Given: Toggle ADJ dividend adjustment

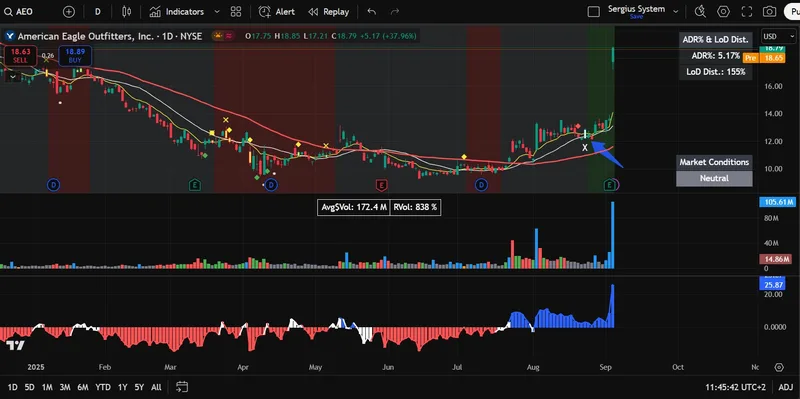Looking at the screenshot, I should 786,387.
